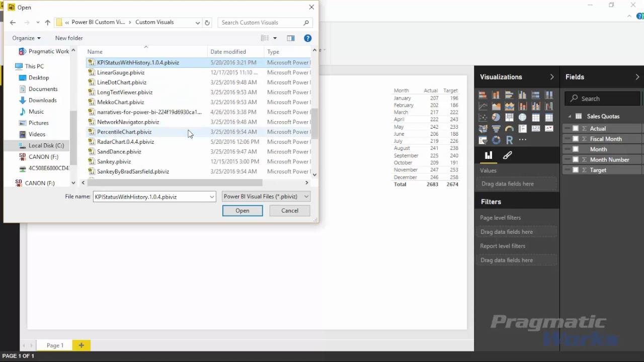Go back in the Open dialog

coord(13,23)
